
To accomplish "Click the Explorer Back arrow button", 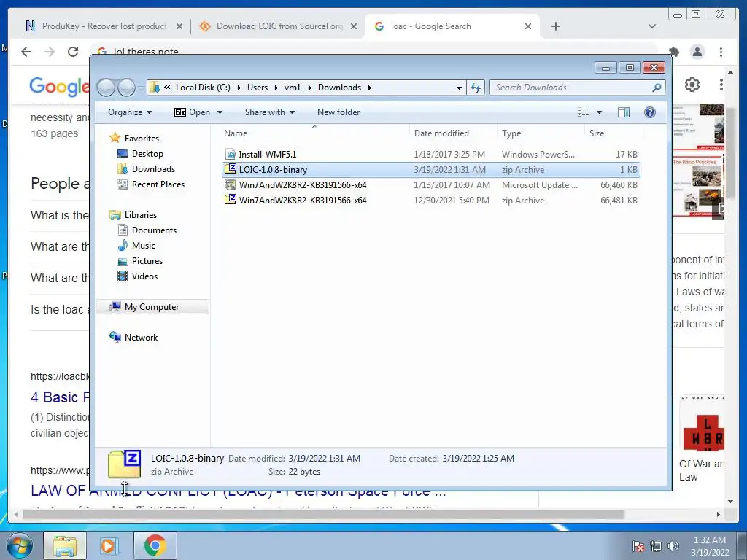I will (107, 87).
